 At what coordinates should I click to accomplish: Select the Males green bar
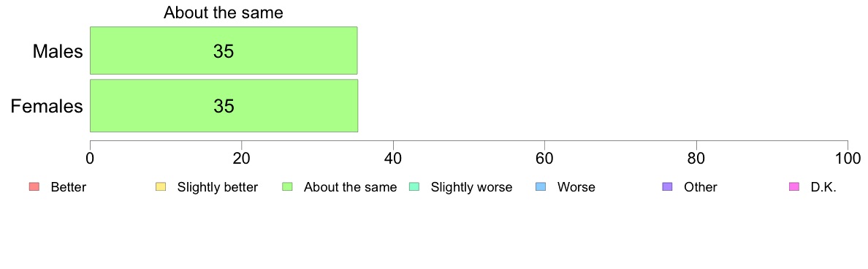click(224, 50)
